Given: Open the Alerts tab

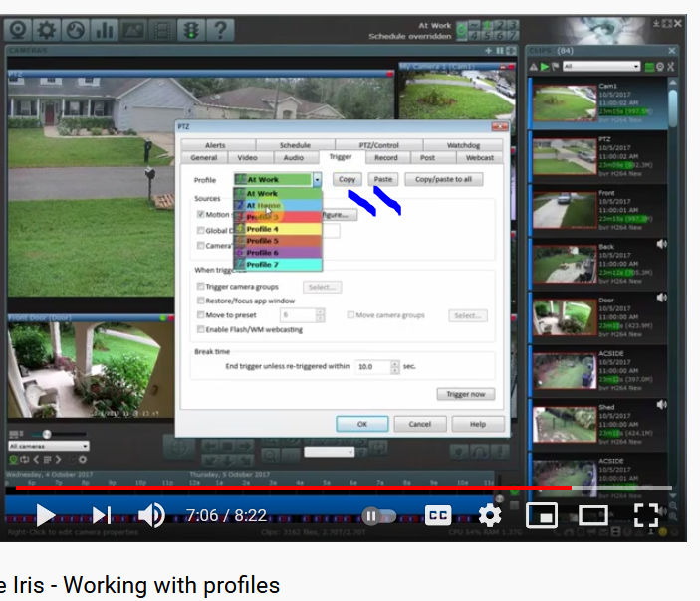Looking at the screenshot, I should [x=215, y=145].
